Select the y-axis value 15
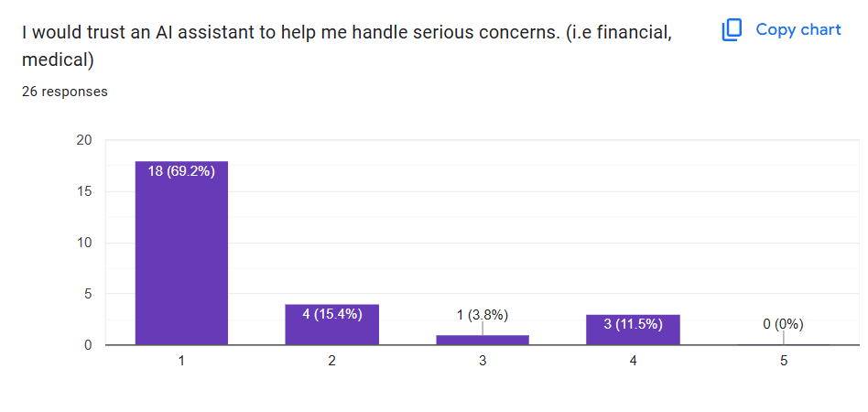Image resolution: width=868 pixels, height=412 pixels. click(x=84, y=191)
